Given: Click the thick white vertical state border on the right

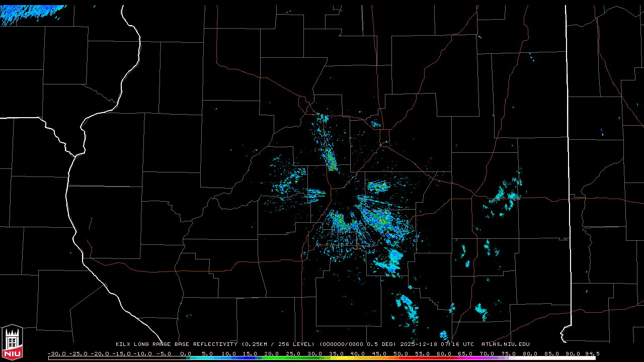Looking at the screenshot, I should pos(568,151).
